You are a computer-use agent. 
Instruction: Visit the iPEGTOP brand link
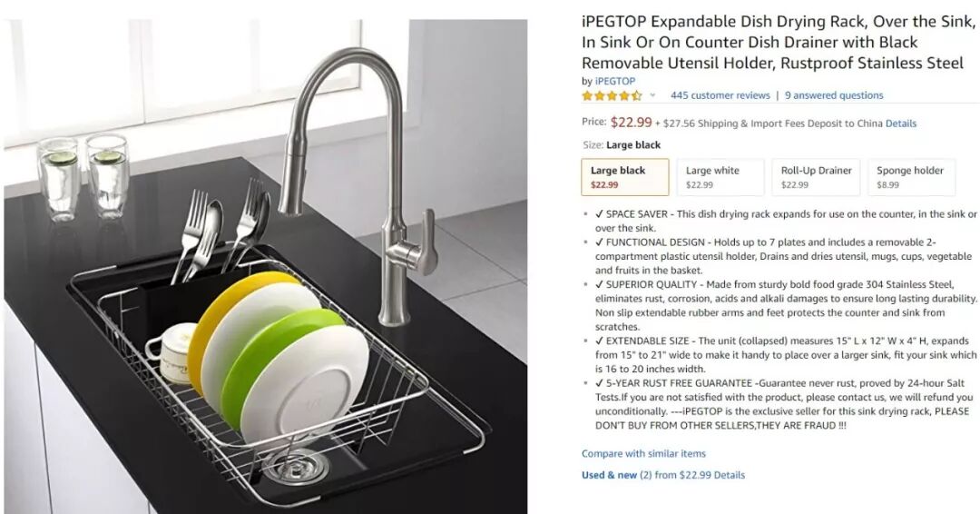(615, 82)
